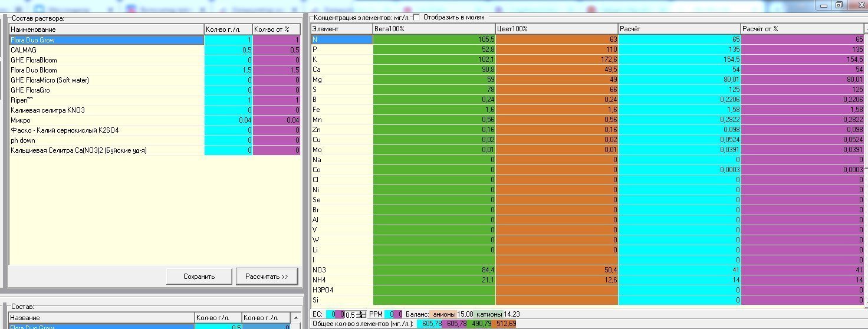868x329 pixels.
Task: Click the Элемент column header
Action: tap(342, 29)
